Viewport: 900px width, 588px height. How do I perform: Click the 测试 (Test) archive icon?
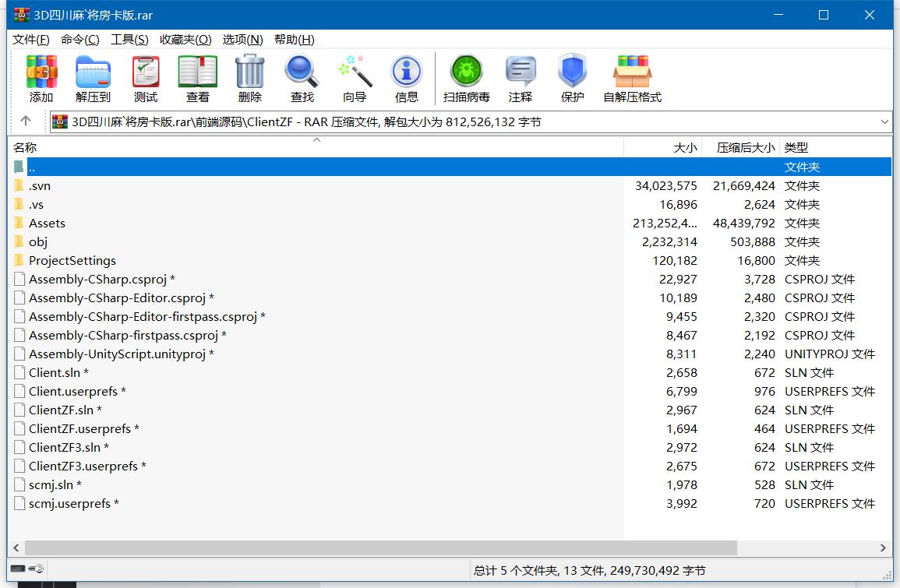click(x=145, y=78)
